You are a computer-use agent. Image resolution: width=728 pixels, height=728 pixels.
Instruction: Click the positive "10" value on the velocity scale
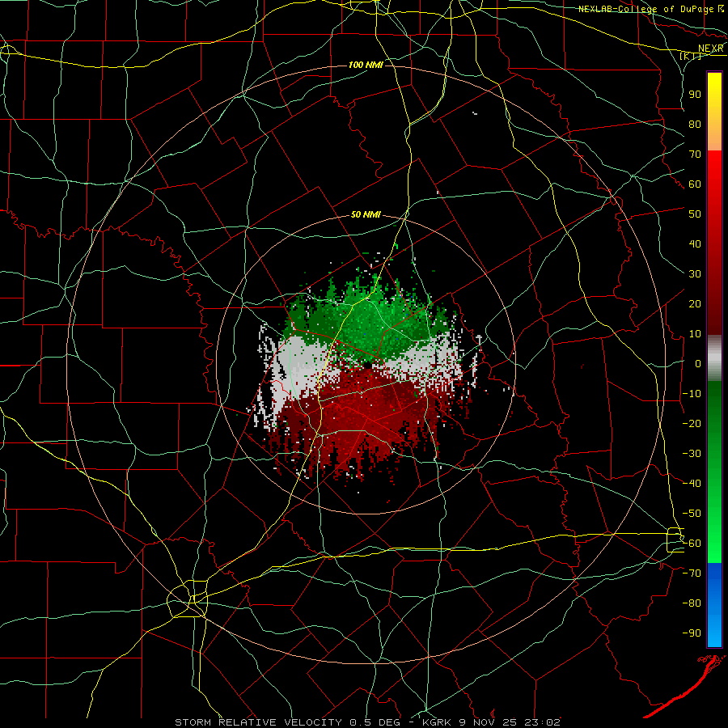[x=695, y=334]
